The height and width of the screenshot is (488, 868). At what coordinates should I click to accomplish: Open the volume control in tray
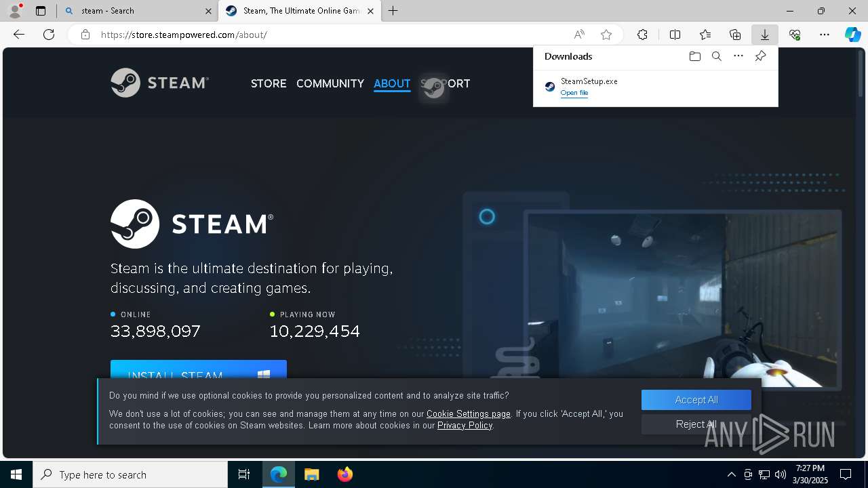tap(781, 474)
